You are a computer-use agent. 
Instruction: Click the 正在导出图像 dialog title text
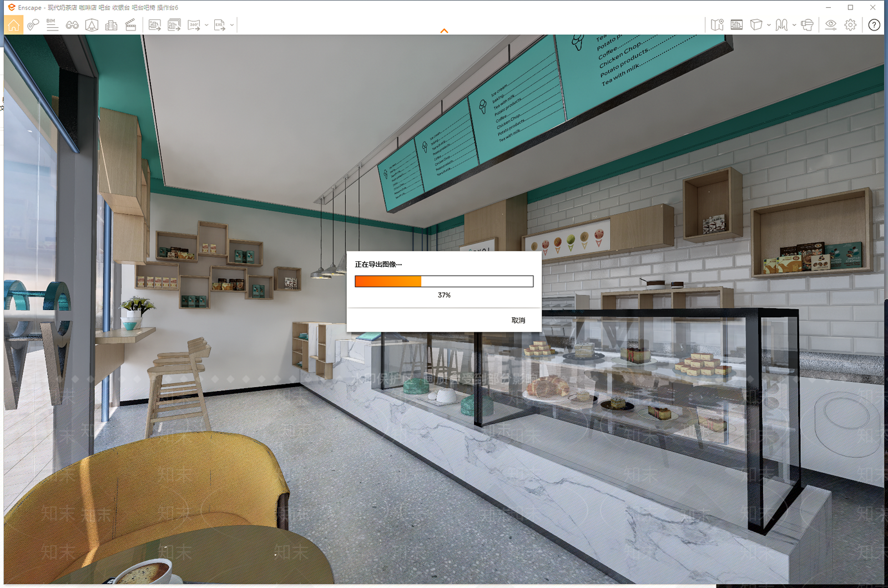[x=379, y=265]
